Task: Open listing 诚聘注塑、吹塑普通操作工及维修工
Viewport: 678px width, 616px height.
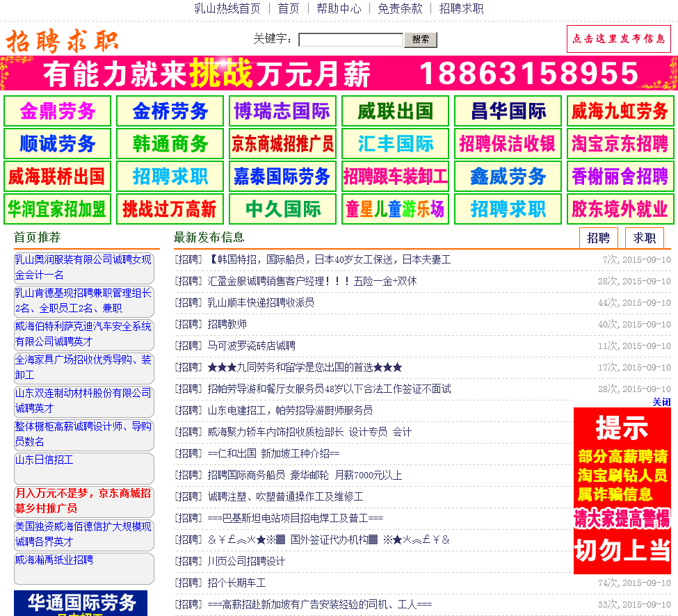Action: pos(285,496)
